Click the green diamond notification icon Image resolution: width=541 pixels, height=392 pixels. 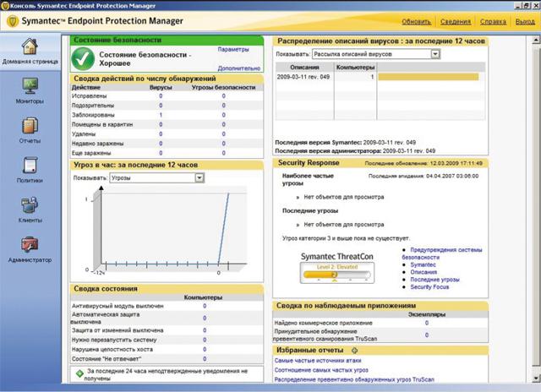[79, 373]
